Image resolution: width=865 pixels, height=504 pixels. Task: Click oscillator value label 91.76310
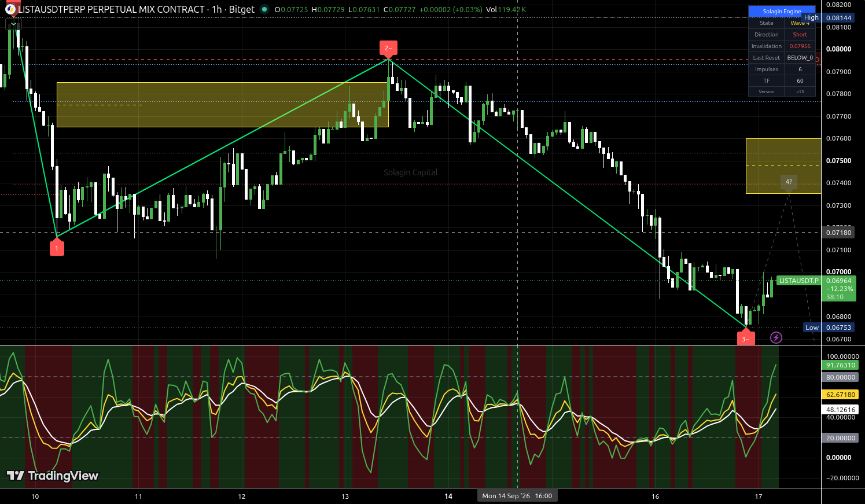pos(840,365)
